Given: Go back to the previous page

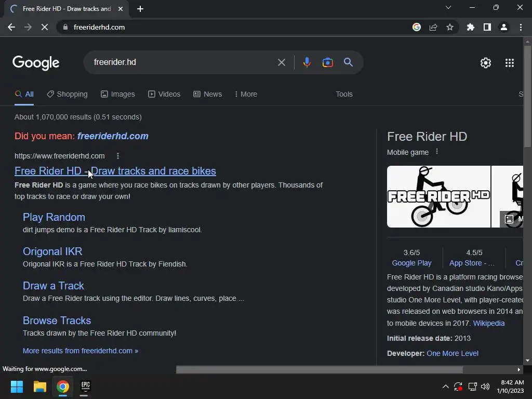Looking at the screenshot, I should point(11,27).
